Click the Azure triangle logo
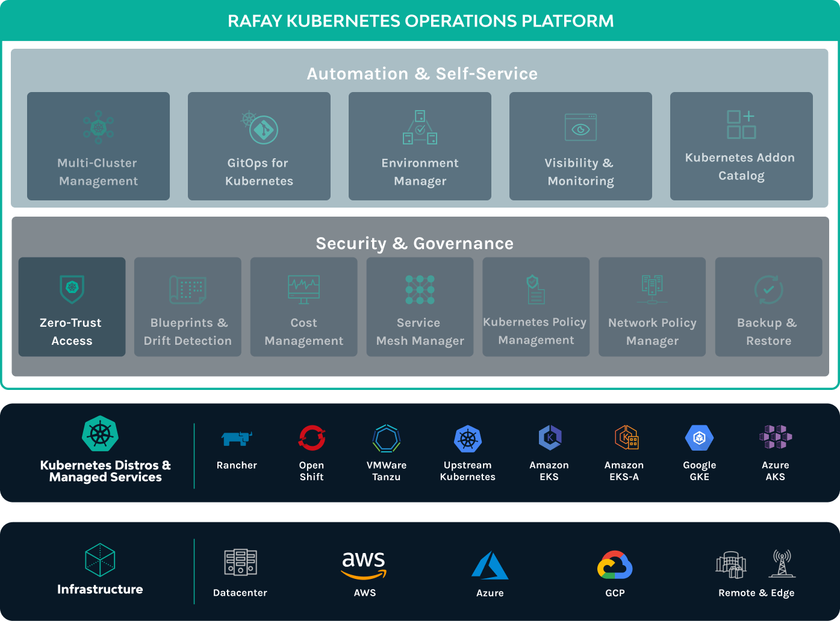The height and width of the screenshot is (621, 840). [490, 565]
